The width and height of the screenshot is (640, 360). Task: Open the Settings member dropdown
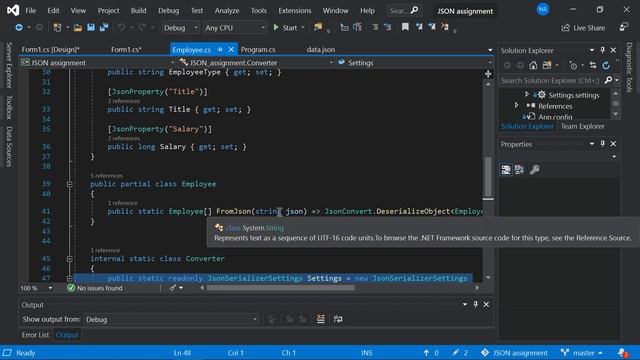[x=414, y=63]
